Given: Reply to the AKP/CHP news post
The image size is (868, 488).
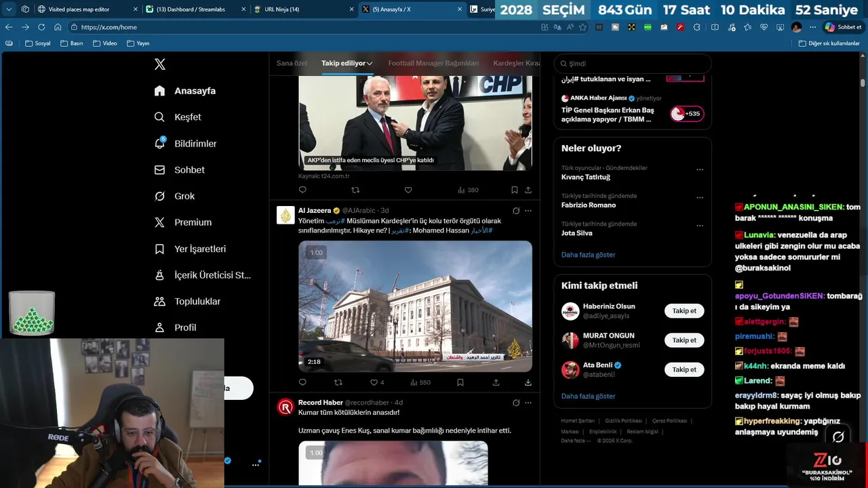Looking at the screenshot, I should pyautogui.click(x=302, y=190).
